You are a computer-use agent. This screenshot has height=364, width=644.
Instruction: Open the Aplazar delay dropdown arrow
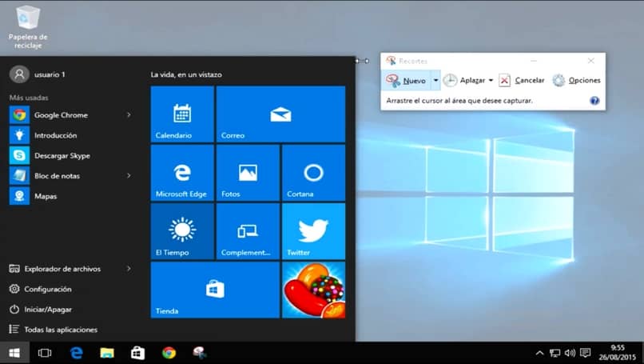[491, 80]
